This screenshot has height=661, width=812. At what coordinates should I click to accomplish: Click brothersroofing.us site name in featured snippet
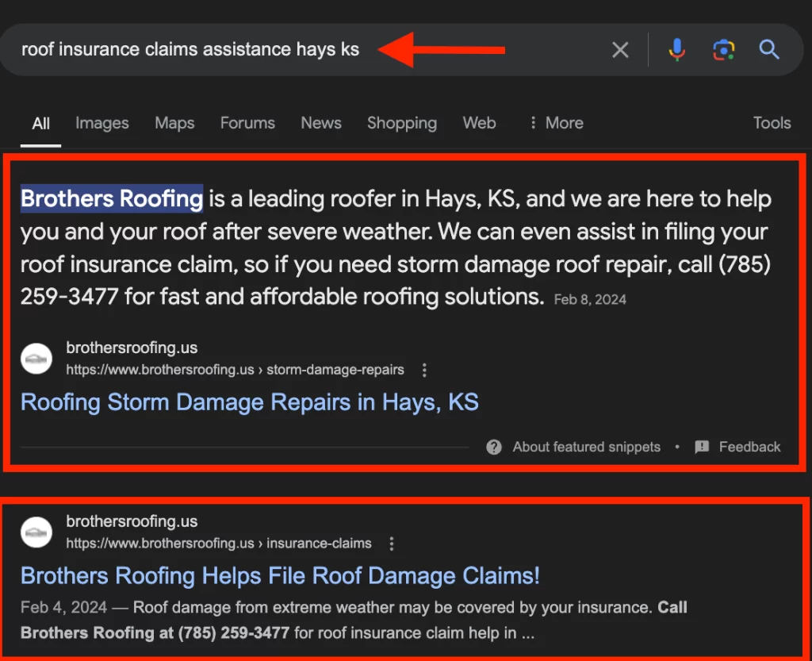click(132, 348)
